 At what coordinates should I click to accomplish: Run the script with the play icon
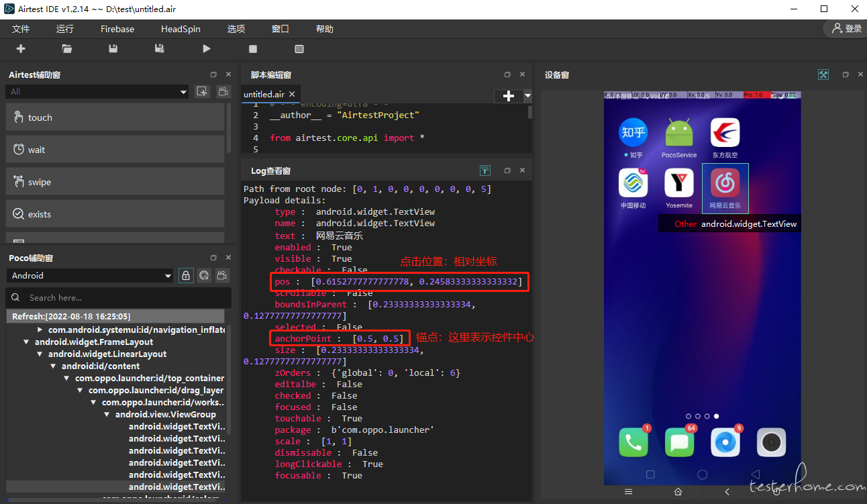[207, 48]
